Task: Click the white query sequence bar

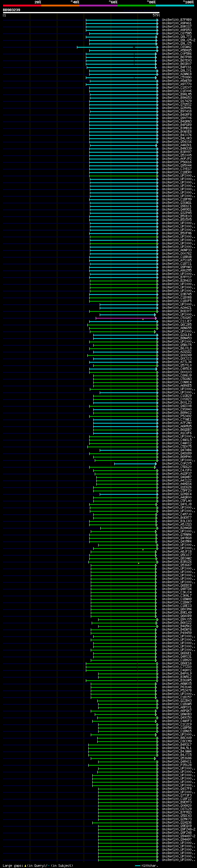Action: click(81, 13)
